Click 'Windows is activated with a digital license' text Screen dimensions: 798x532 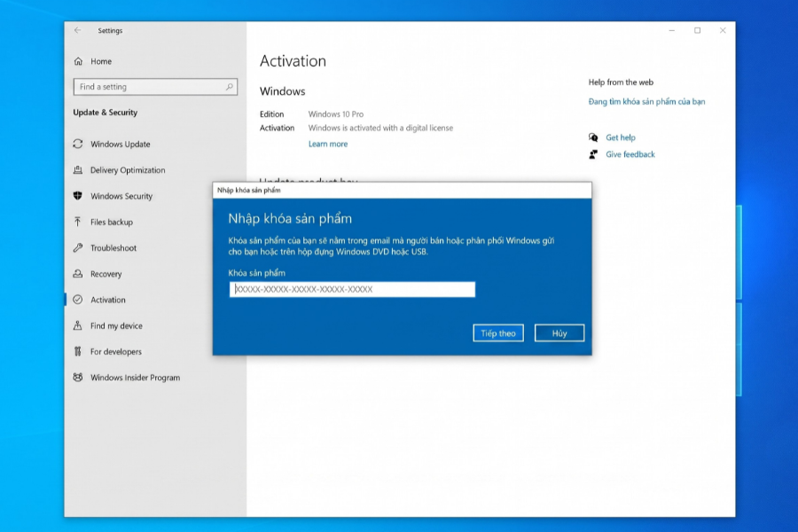pyautogui.click(x=380, y=128)
